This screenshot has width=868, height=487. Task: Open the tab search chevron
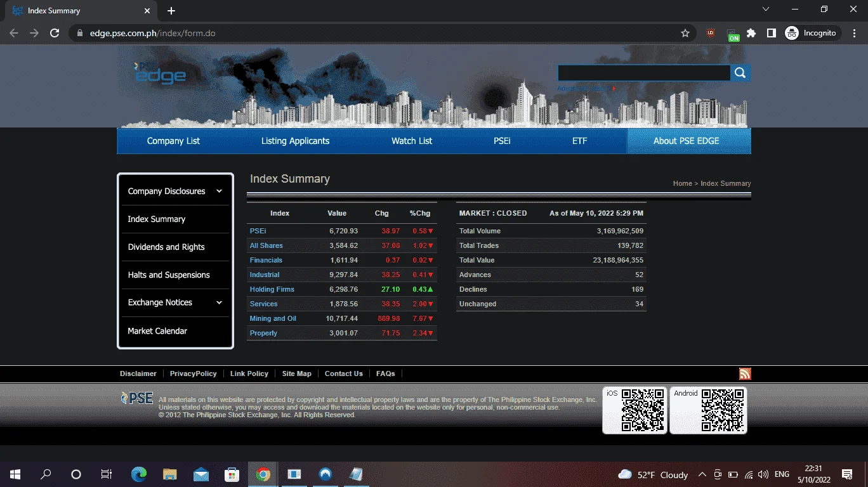pos(766,10)
